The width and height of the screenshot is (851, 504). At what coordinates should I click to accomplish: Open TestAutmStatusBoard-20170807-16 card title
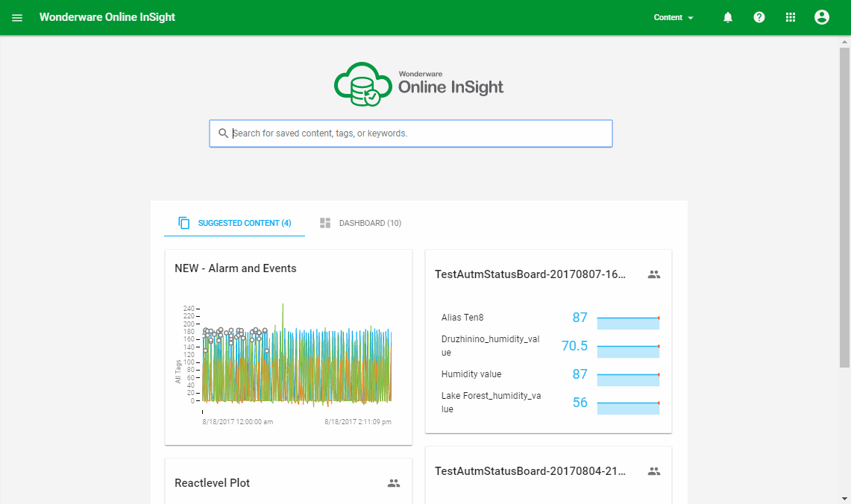pyautogui.click(x=530, y=274)
